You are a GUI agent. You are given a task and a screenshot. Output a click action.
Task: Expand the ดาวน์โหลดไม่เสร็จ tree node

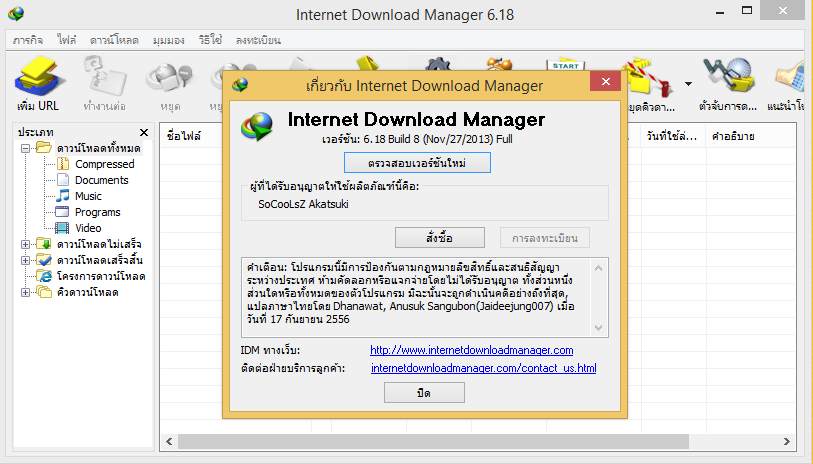(25, 244)
